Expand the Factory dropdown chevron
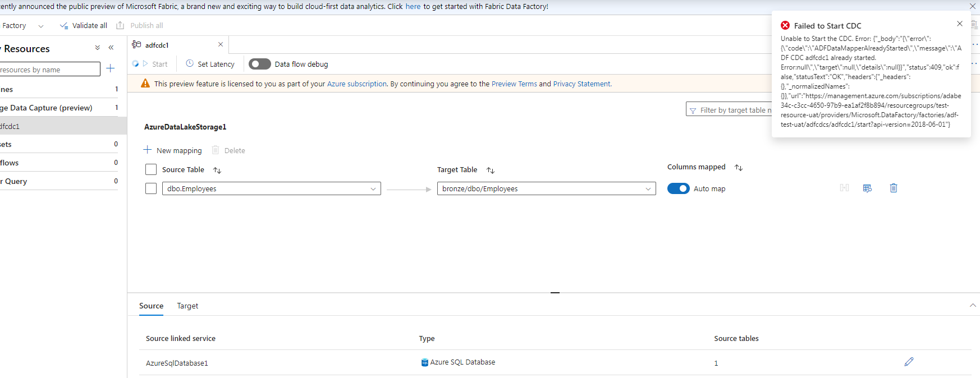The width and height of the screenshot is (980, 378). (x=40, y=26)
